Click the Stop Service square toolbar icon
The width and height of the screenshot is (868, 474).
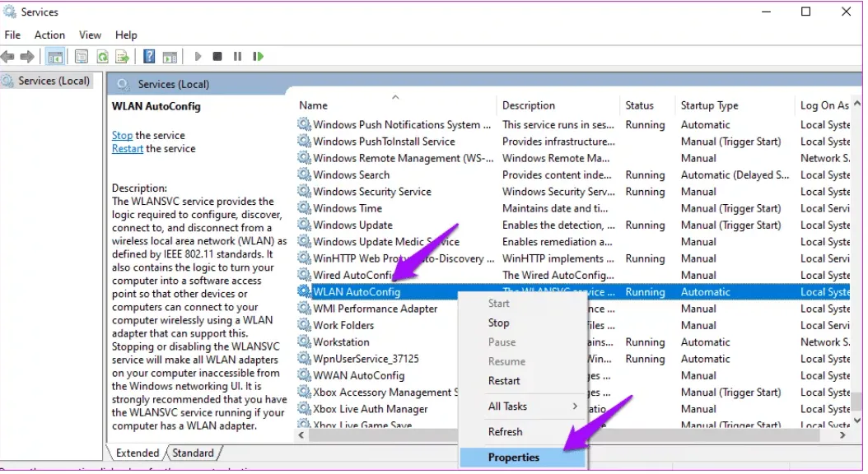click(217, 57)
